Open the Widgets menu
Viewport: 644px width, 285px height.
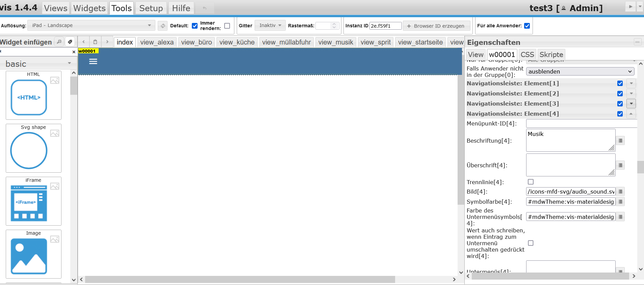point(89,8)
